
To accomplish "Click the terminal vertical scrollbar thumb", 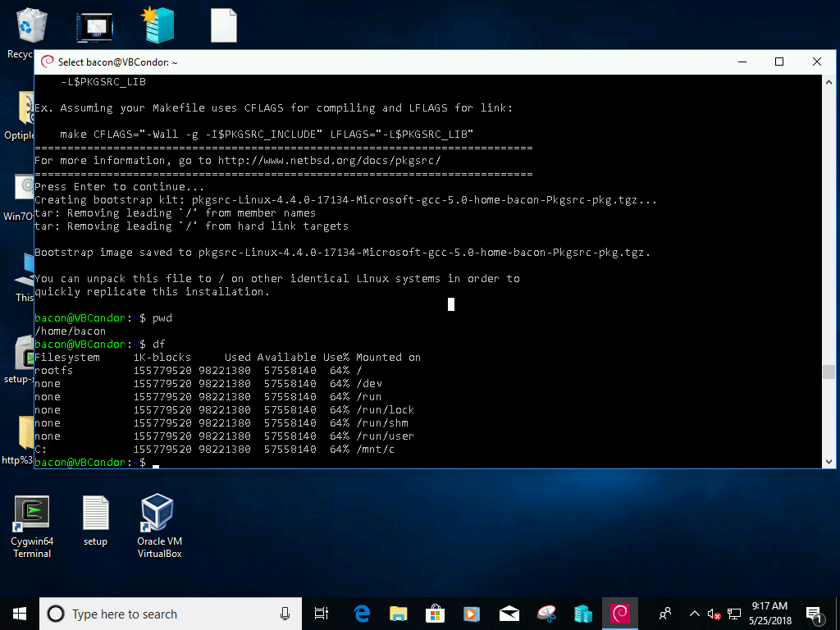I will click(829, 372).
